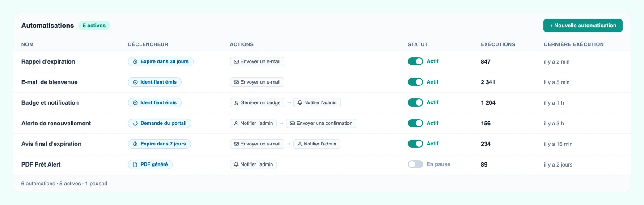Sort by the EXÉCUTIONS column header
Image resolution: width=644 pixels, height=205 pixels.
[x=498, y=44]
